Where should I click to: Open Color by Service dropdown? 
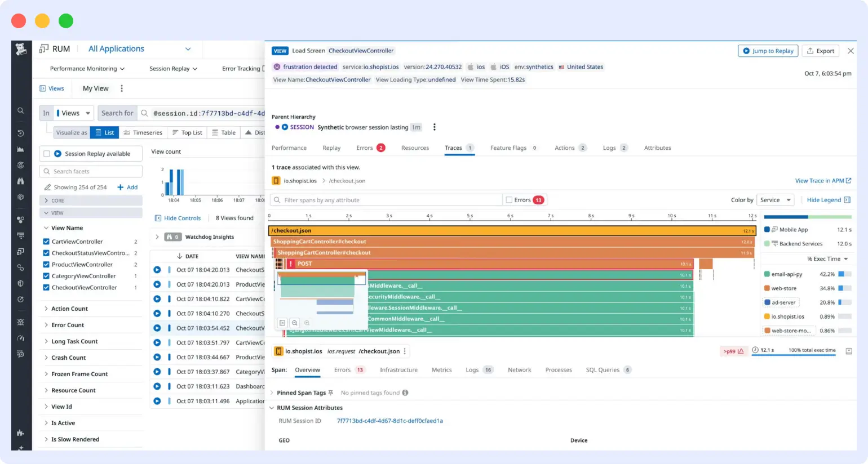(776, 200)
